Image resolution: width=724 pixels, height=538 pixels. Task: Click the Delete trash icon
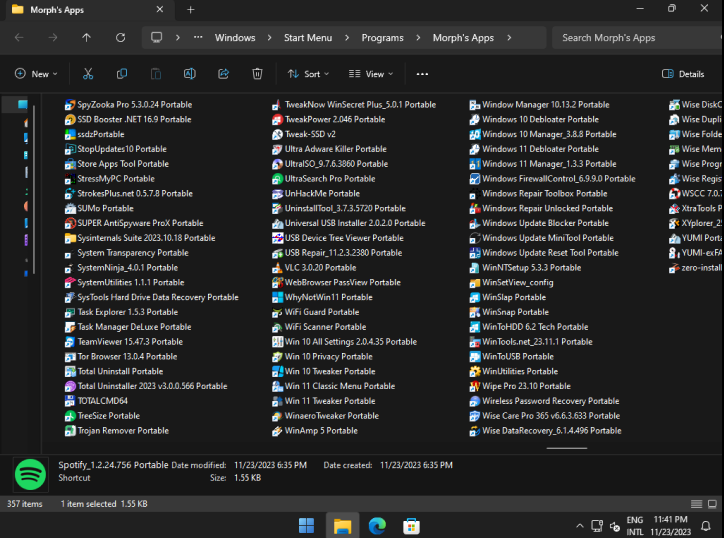tap(257, 74)
